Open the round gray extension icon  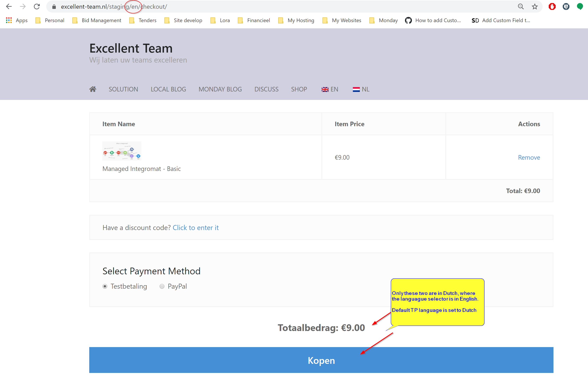[566, 7]
